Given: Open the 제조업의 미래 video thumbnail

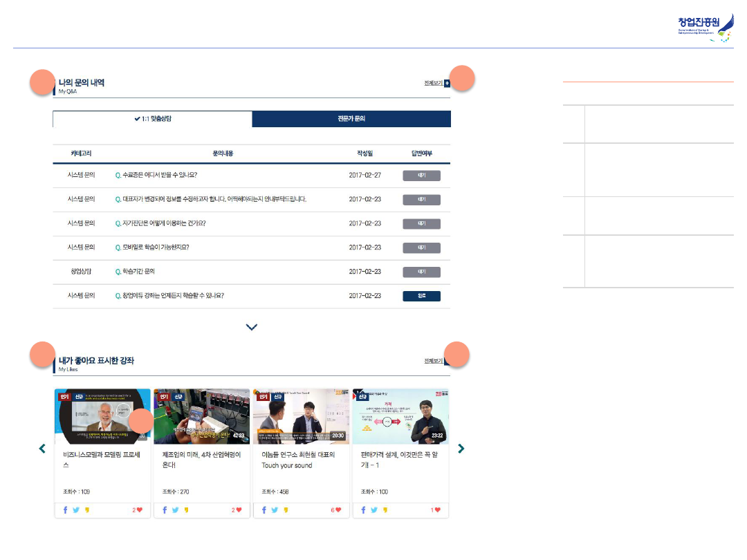Looking at the screenshot, I should point(201,416).
